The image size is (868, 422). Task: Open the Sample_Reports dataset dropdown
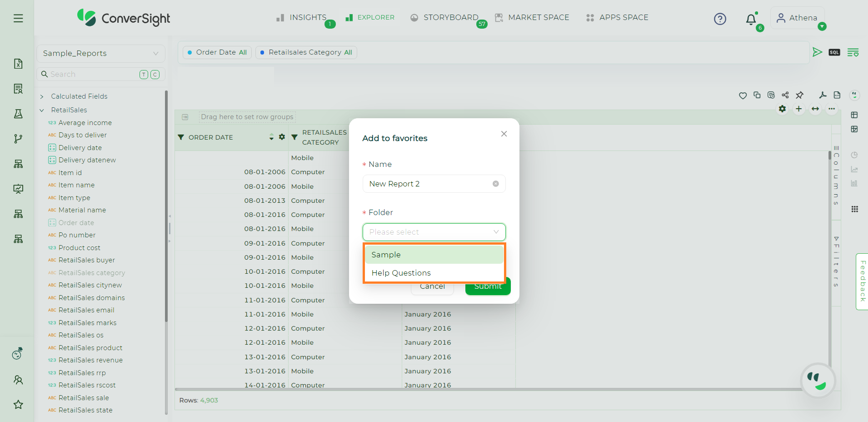click(100, 54)
